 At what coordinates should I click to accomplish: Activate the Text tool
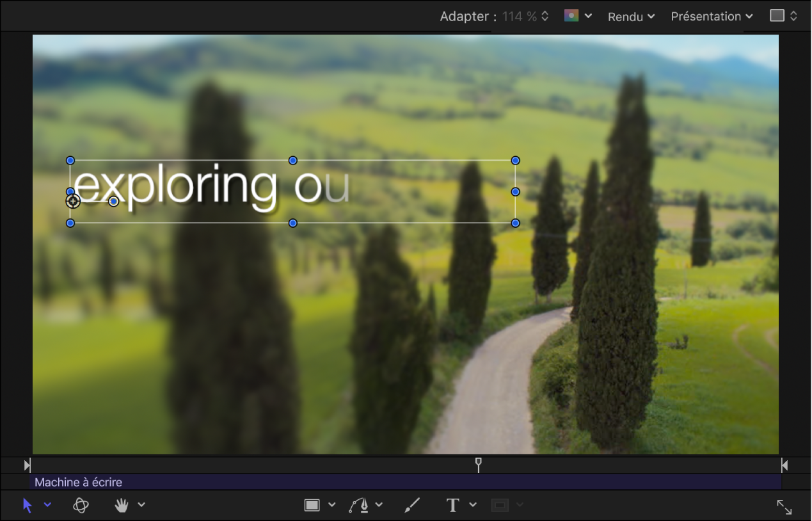453,505
